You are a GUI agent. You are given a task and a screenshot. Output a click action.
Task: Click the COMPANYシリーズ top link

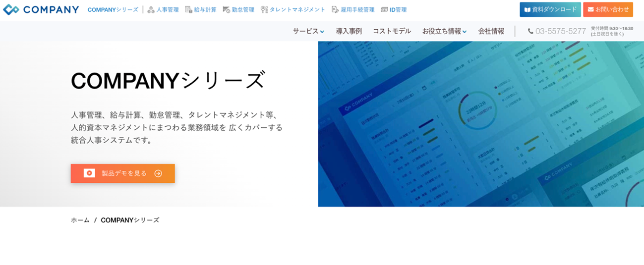[113, 9]
